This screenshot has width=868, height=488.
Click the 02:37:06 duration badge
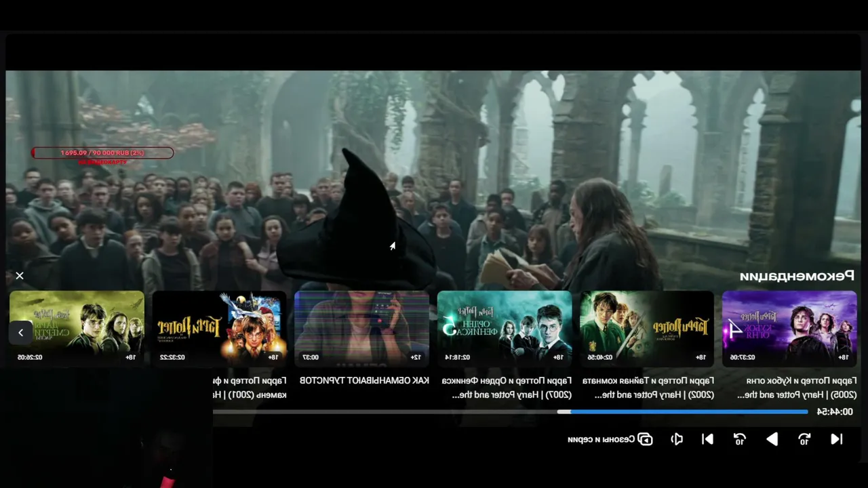pyautogui.click(x=743, y=357)
